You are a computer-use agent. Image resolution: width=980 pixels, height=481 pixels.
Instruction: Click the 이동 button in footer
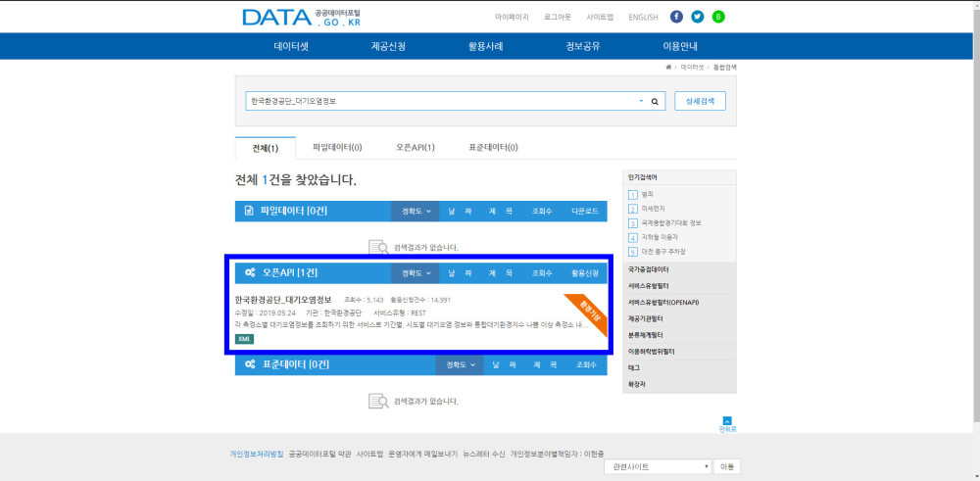coord(727,466)
